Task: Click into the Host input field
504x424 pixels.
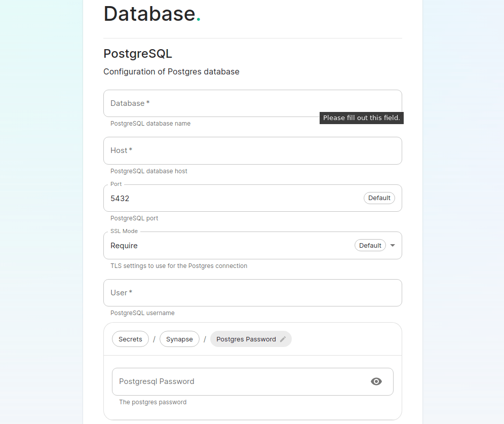Action: click(x=252, y=150)
